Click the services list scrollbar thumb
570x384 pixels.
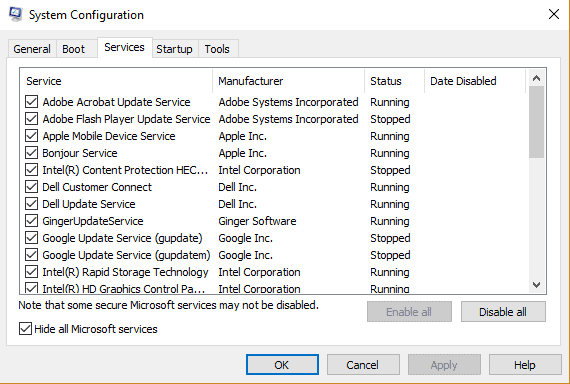(x=537, y=122)
